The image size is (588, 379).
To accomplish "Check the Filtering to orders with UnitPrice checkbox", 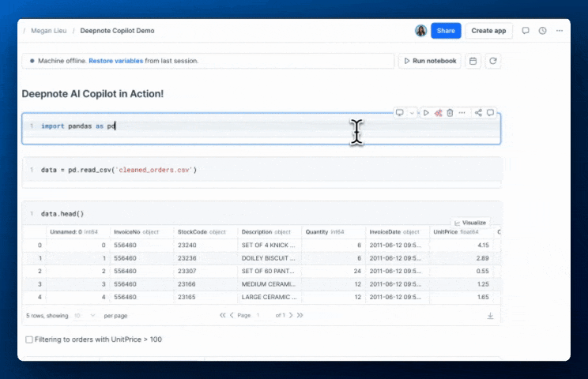I will pyautogui.click(x=29, y=340).
